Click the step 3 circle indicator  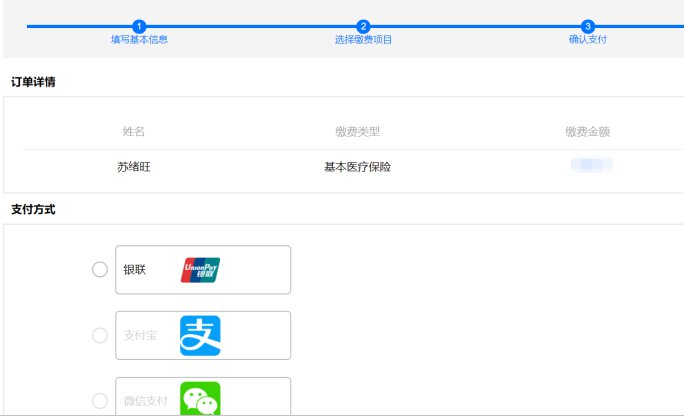(x=588, y=26)
